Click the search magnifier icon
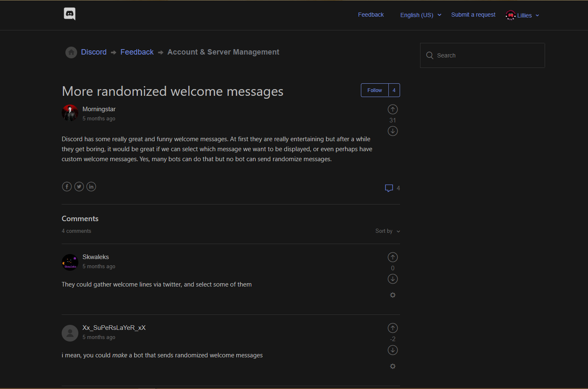Image resolution: width=588 pixels, height=389 pixels. pyautogui.click(x=430, y=55)
